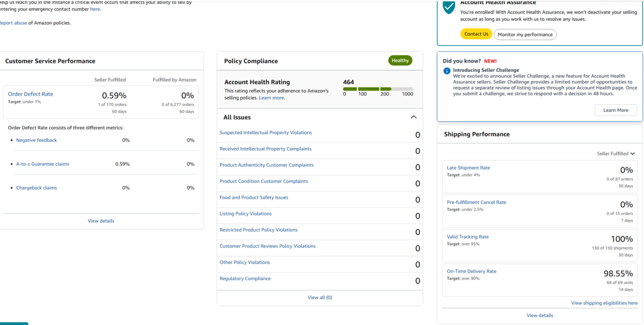Open Negative feedback metric link
This screenshot has width=644, height=325.
(36, 140)
